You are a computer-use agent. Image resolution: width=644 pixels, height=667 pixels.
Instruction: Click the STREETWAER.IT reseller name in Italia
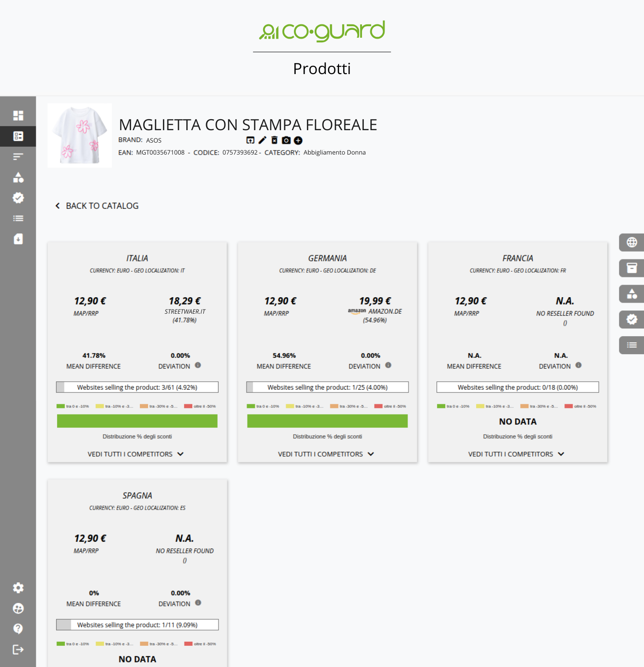[185, 311]
